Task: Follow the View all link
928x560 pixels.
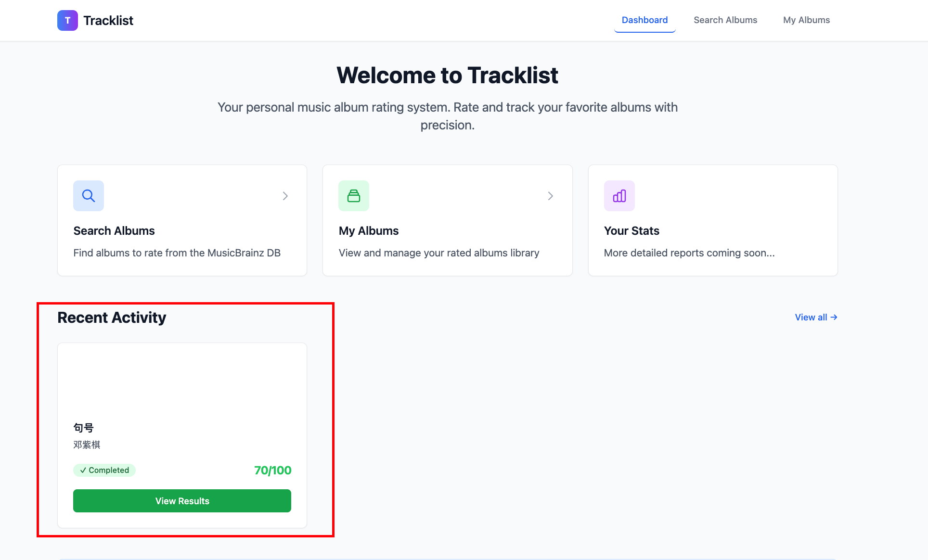Action: click(816, 317)
